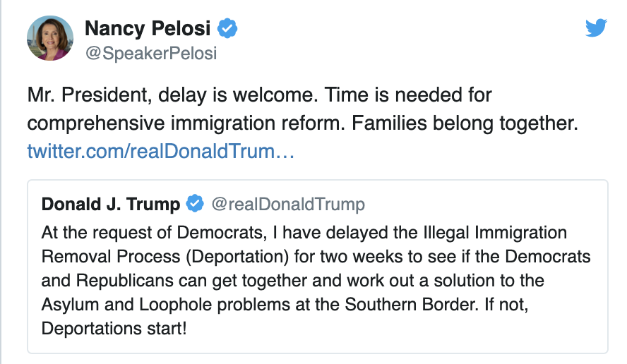Viewport: 627px width, 364px height.
Task: Click Donald J. Trump's verified badge
Action: point(194,205)
